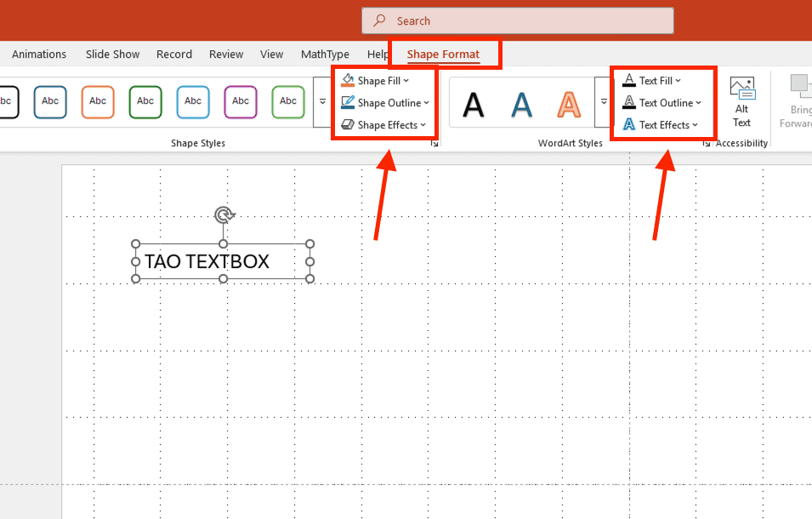812x519 pixels.
Task: Open the Text Outline dropdown arrow
Action: pos(698,103)
